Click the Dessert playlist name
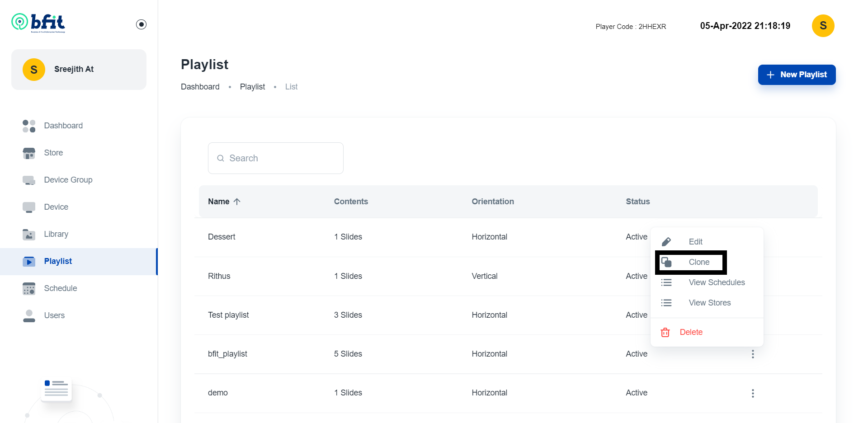 pyautogui.click(x=222, y=237)
